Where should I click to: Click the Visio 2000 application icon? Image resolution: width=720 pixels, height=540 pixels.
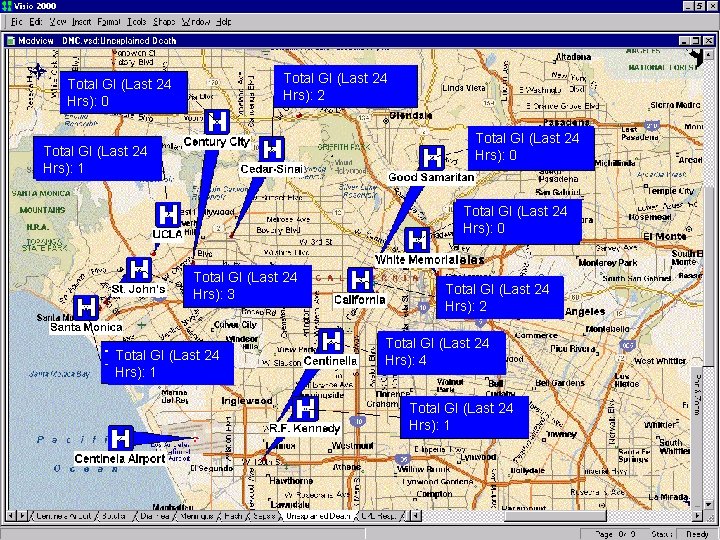click(x=6, y=6)
